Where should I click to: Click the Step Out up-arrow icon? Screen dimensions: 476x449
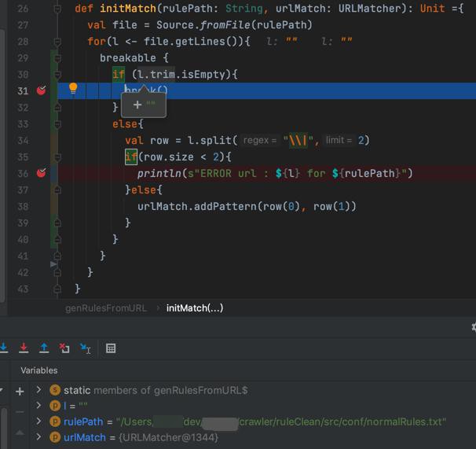pyautogui.click(x=44, y=348)
